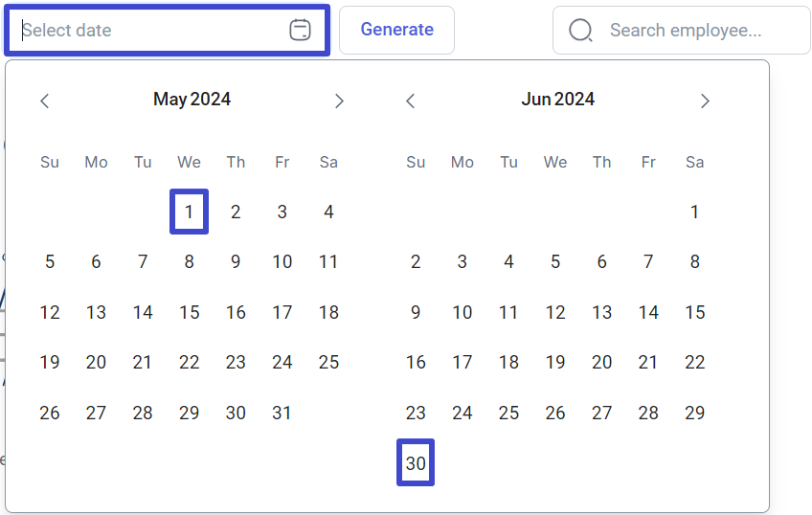The width and height of the screenshot is (812, 515).
Task: Click the calendar icon in date field
Action: 300,30
